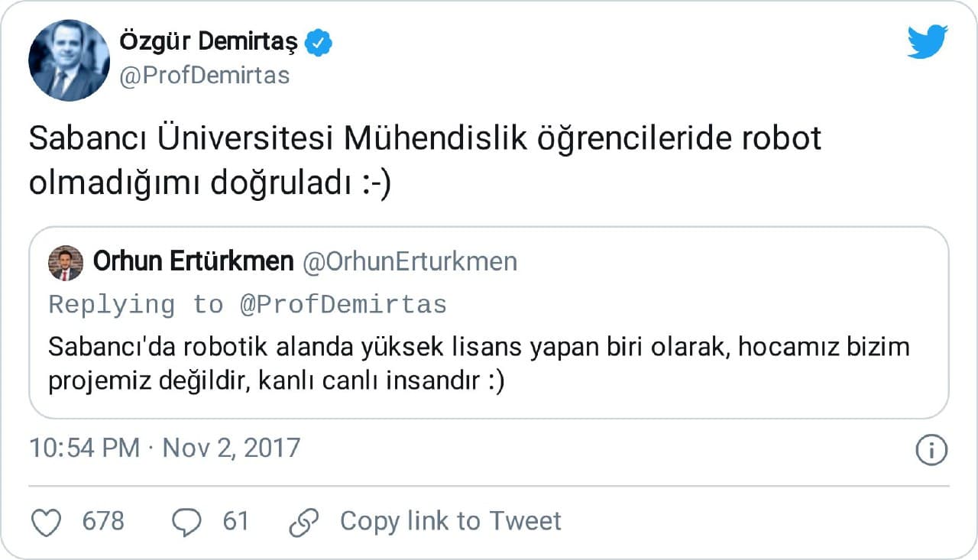Click the Twitter bird logo
This screenshot has width=978, height=560.
(x=927, y=42)
